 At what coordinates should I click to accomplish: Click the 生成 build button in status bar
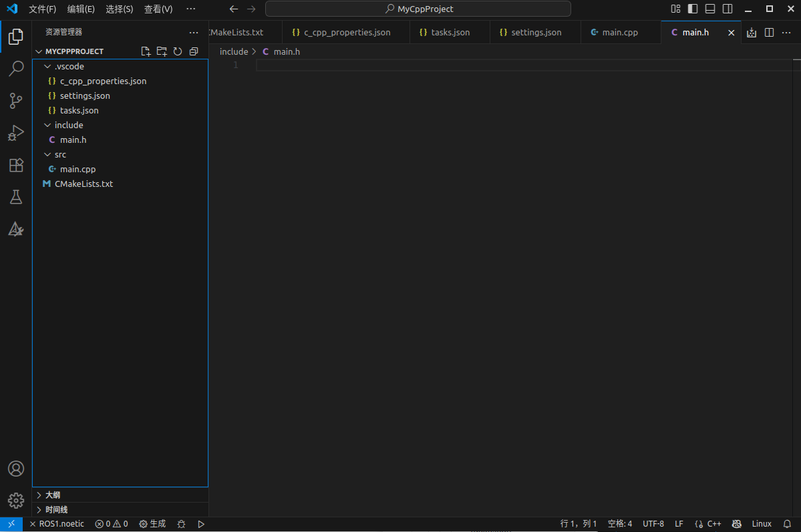(x=152, y=524)
